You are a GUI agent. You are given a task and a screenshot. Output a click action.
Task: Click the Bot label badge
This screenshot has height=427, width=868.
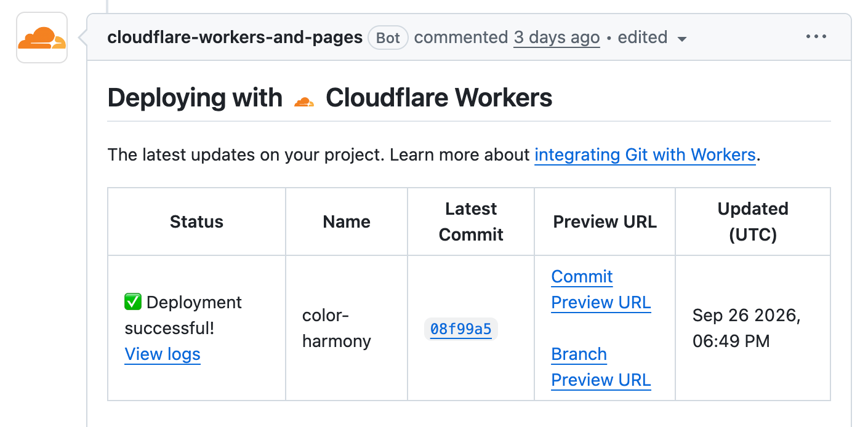[388, 38]
